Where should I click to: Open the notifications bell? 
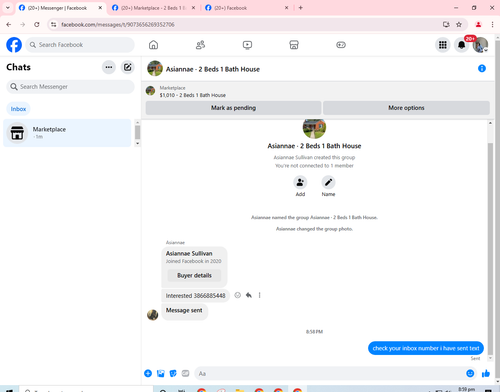tap(461, 45)
